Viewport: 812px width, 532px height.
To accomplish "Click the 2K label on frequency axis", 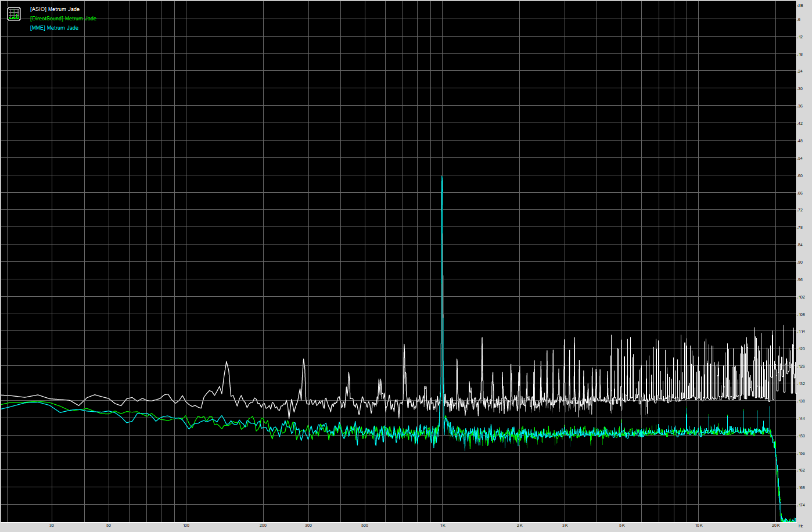I will 520,526.
